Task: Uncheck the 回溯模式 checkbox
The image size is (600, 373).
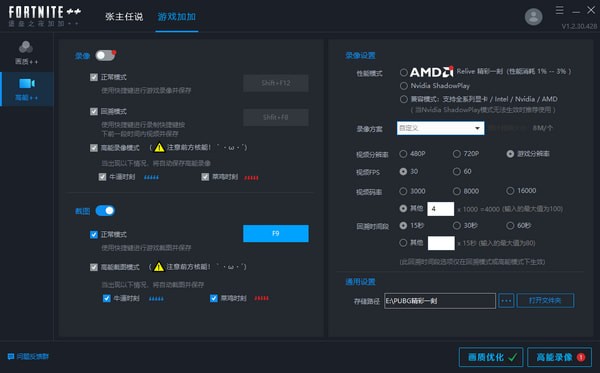Action: pos(94,111)
